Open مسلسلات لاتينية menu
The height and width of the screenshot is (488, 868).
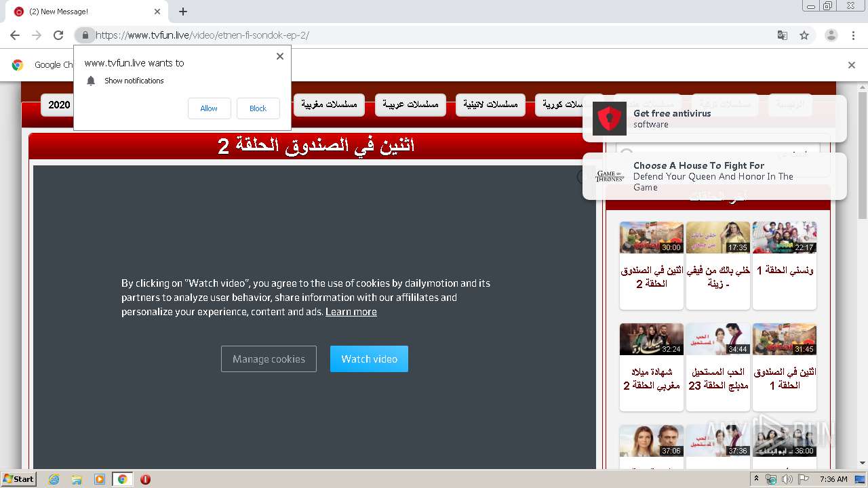pyautogui.click(x=491, y=104)
